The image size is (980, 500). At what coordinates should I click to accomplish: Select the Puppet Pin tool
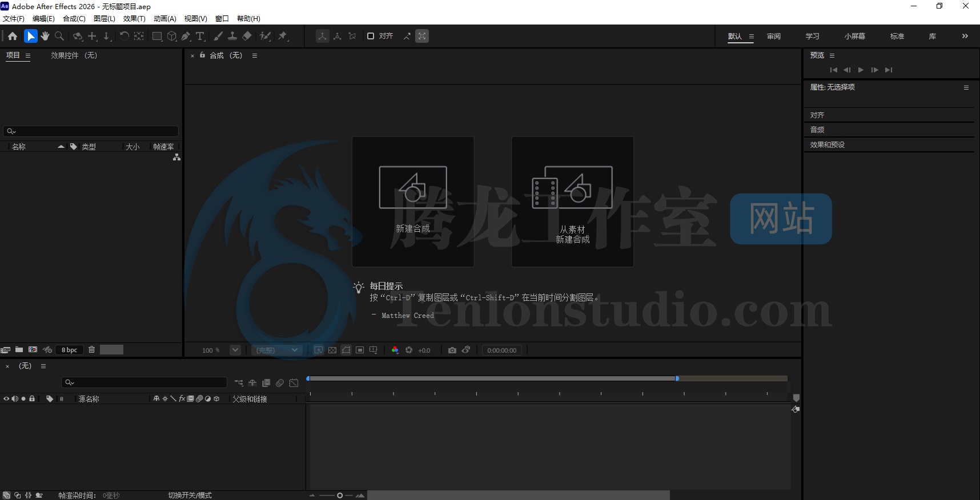pyautogui.click(x=283, y=36)
